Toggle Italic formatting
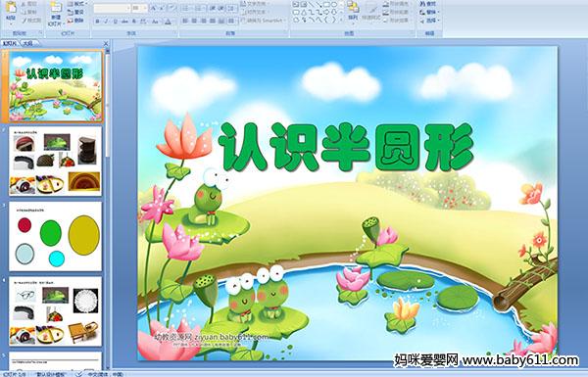The width and height of the screenshot is (588, 377). (106, 22)
